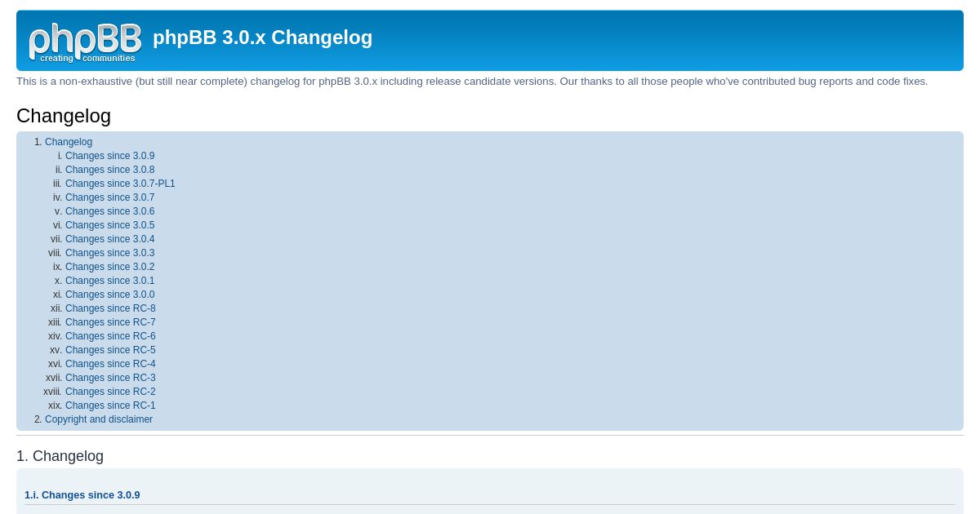Click the phpBB 3.0.x Changelog page title
980x514 pixels.
(262, 38)
